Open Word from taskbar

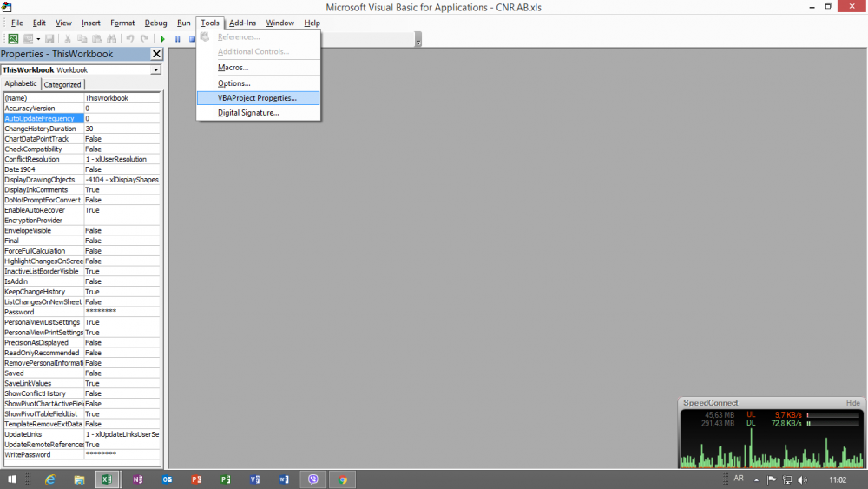pyautogui.click(x=284, y=479)
